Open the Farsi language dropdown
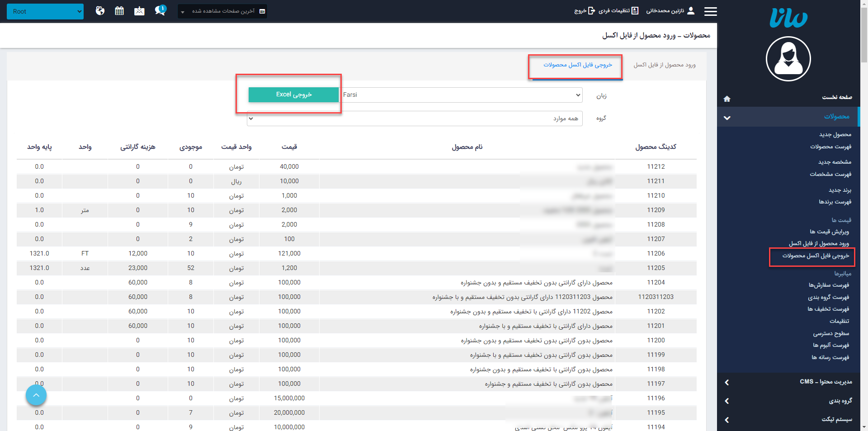 coord(462,95)
